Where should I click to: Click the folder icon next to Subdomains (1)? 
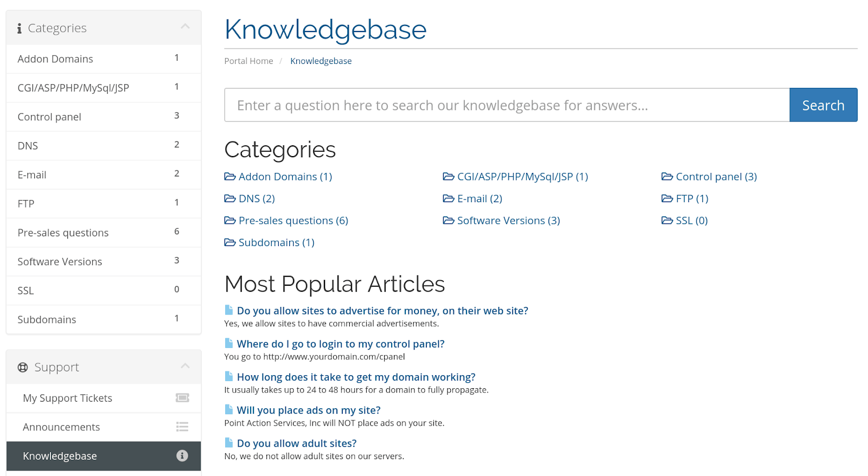click(x=230, y=242)
